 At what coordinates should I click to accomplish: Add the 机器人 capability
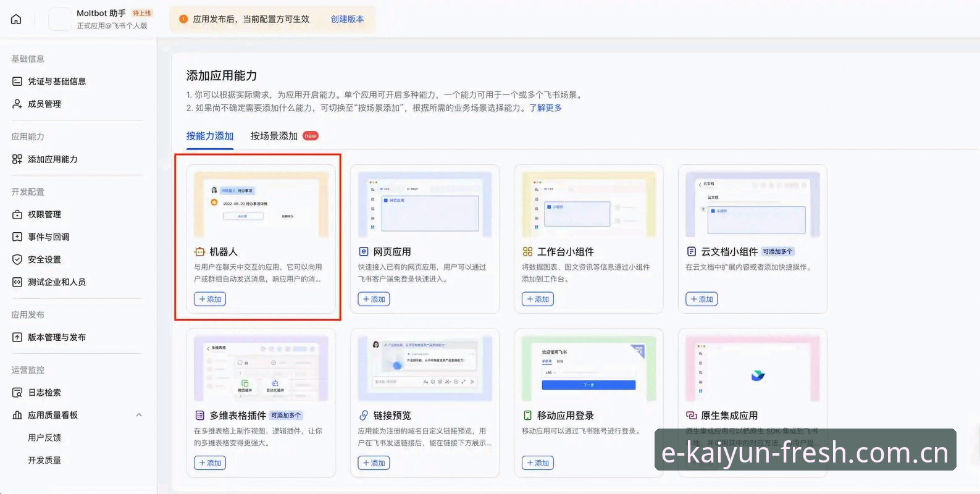(x=210, y=299)
